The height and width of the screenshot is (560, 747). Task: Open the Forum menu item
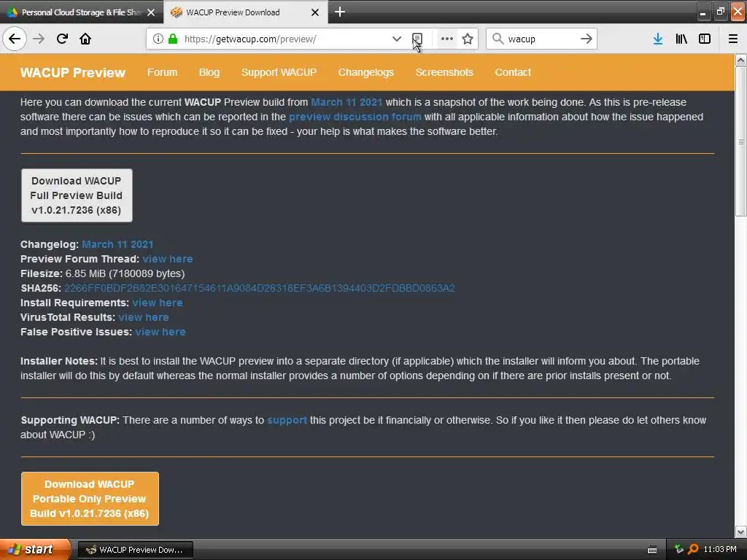click(162, 72)
